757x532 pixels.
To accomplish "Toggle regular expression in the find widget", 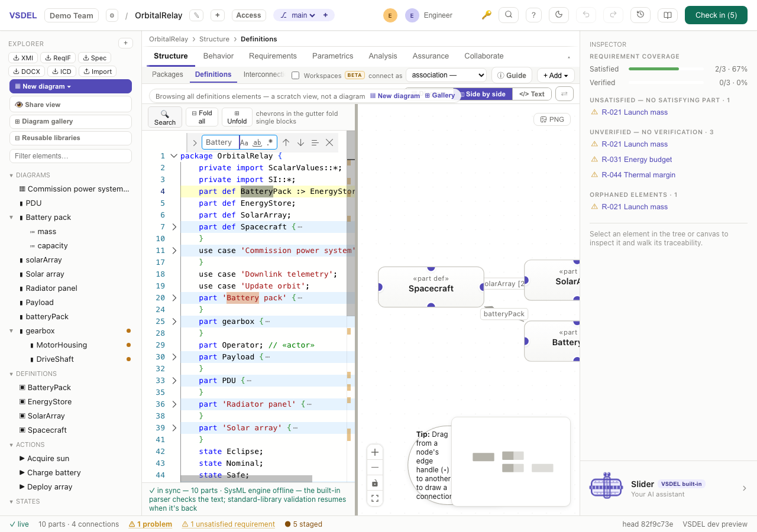I will coord(270,142).
